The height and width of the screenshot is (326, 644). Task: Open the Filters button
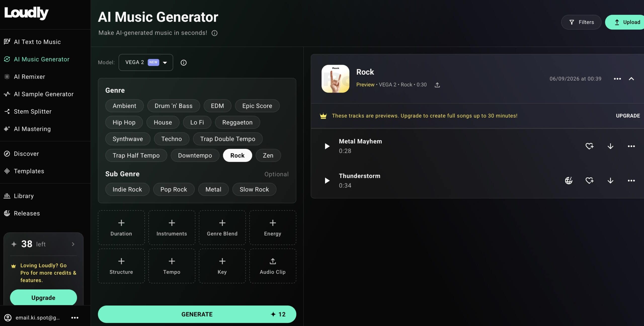(581, 22)
